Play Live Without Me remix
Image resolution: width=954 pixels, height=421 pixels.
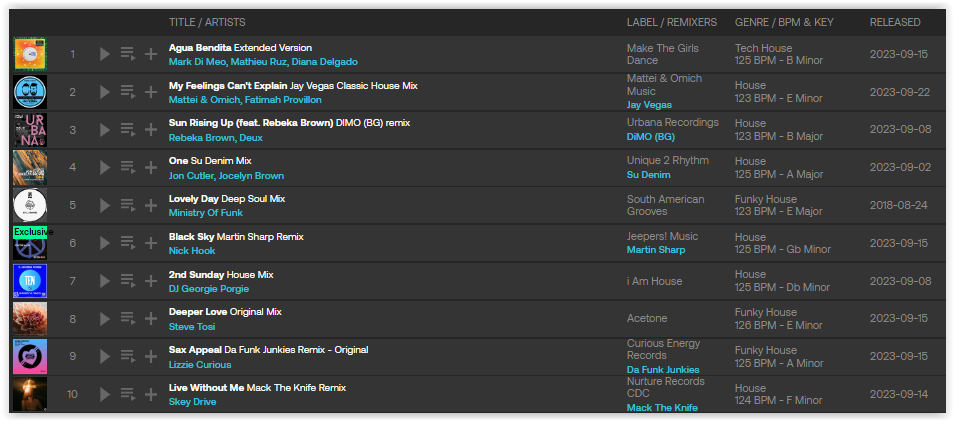[x=105, y=395]
